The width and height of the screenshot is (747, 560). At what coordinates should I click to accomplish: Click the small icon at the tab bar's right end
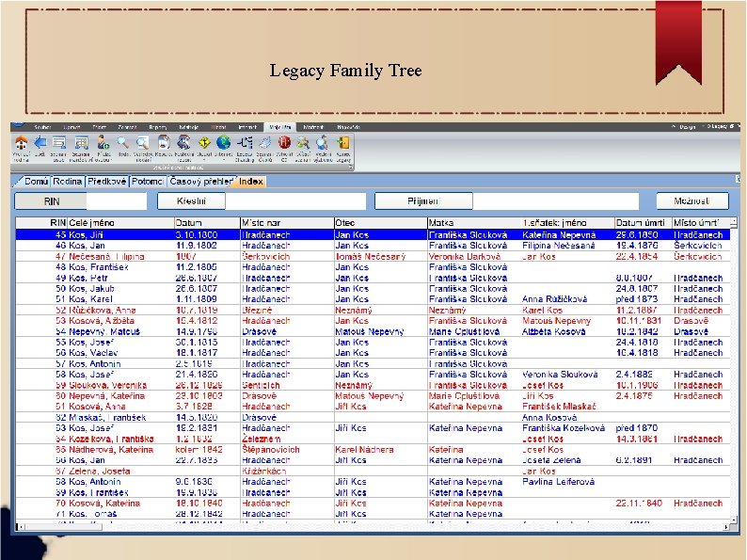[738, 179]
